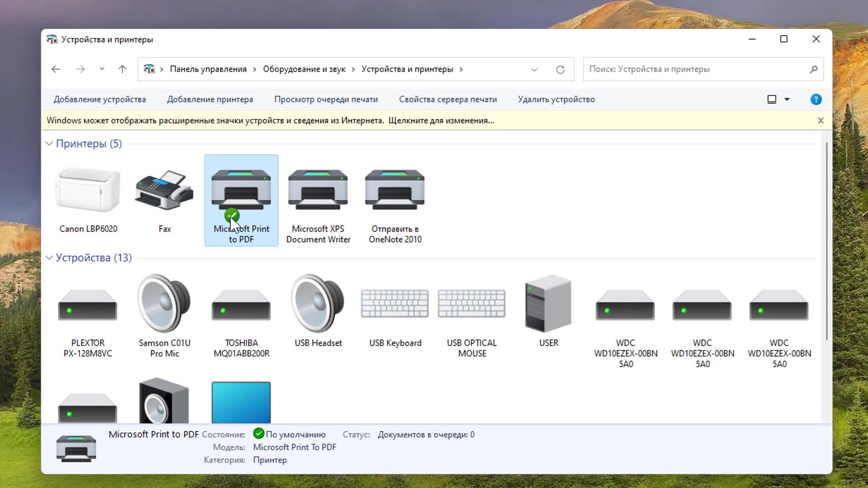Open Просмотр очереди печати

(326, 99)
